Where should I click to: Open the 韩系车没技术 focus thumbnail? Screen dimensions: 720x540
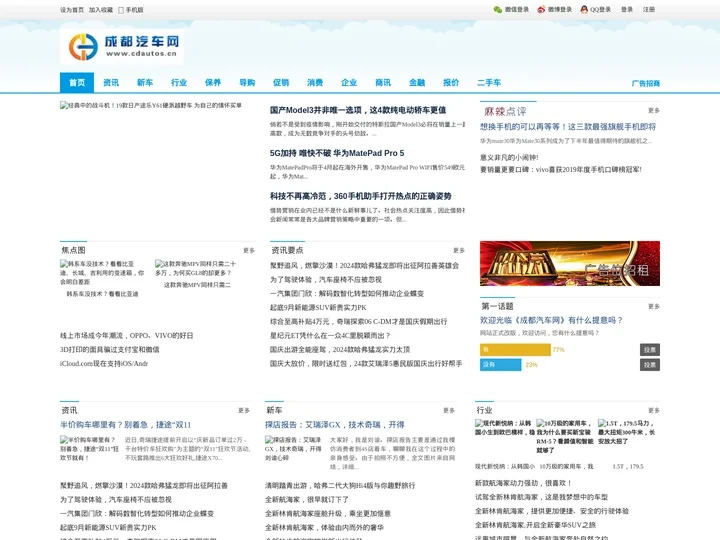coord(102,273)
